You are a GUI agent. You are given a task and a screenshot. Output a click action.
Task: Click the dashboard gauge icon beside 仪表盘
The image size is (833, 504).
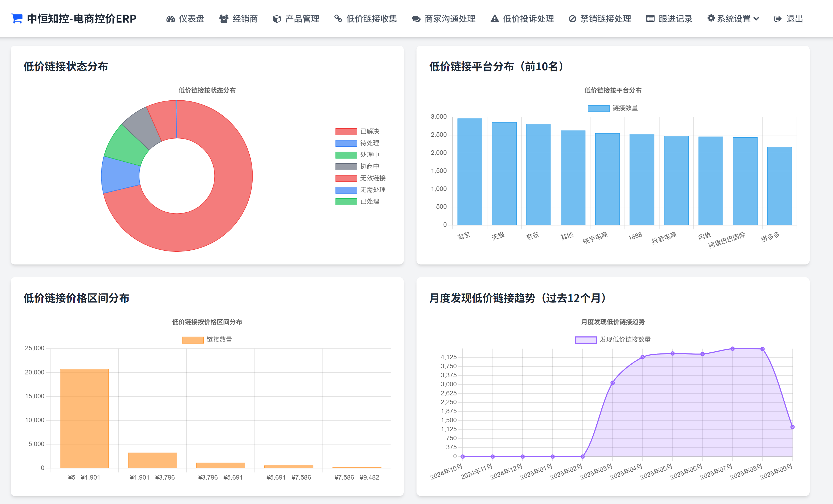point(170,19)
